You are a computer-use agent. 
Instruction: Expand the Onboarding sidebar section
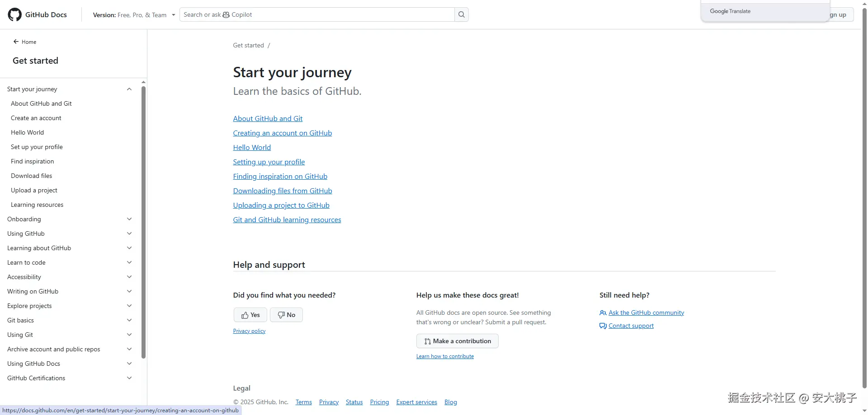click(x=129, y=219)
